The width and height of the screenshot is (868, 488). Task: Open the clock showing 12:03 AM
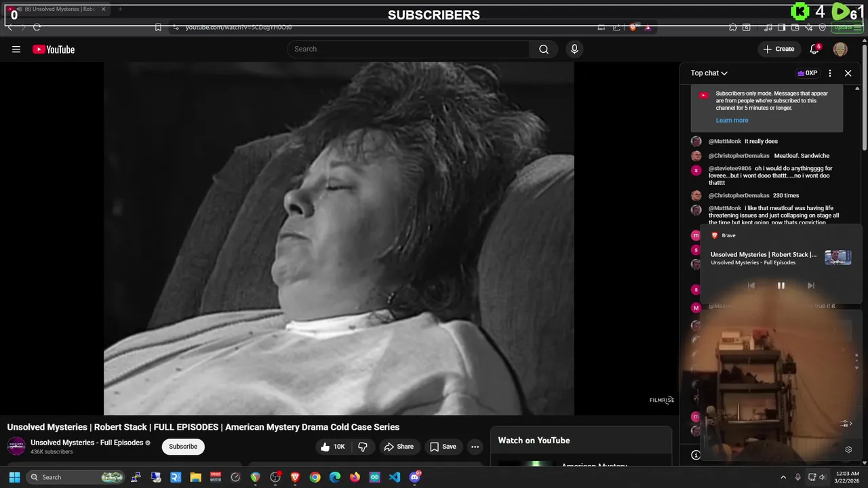coord(848,477)
